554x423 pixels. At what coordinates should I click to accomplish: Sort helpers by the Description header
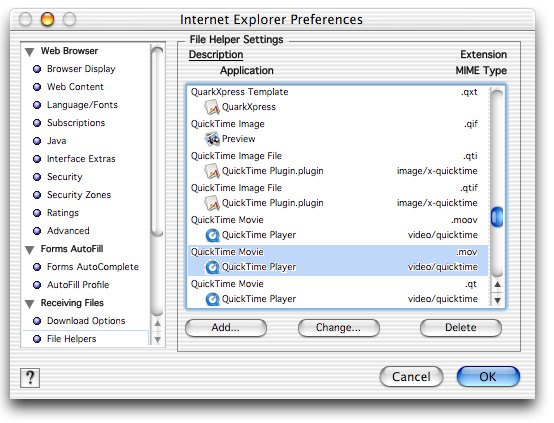tap(216, 55)
